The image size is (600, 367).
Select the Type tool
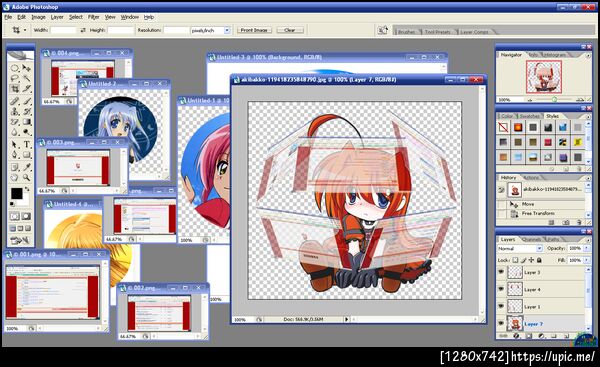(x=26, y=144)
